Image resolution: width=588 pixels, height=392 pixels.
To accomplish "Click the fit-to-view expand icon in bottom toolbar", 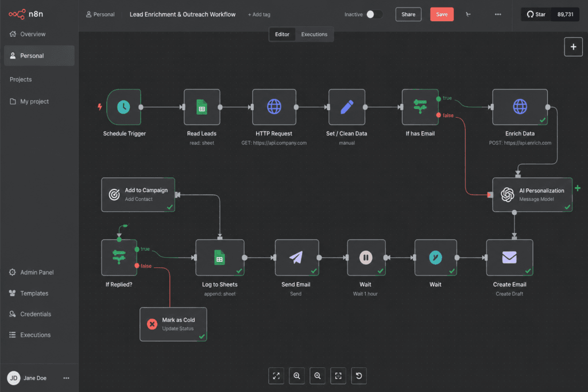I will coord(276,376).
